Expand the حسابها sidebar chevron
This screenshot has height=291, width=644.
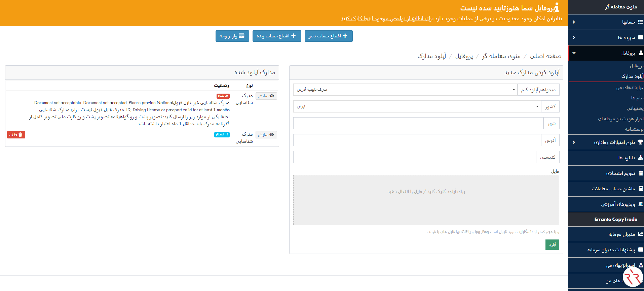point(574,22)
